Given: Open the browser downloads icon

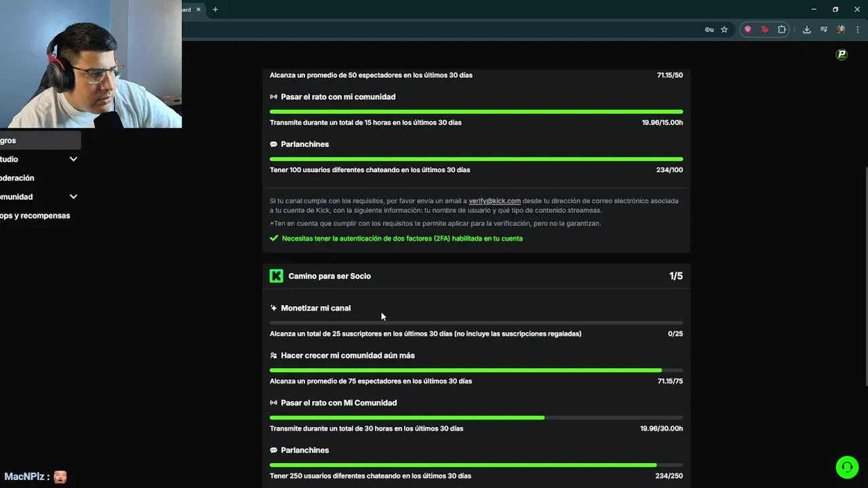Looking at the screenshot, I should [x=806, y=30].
